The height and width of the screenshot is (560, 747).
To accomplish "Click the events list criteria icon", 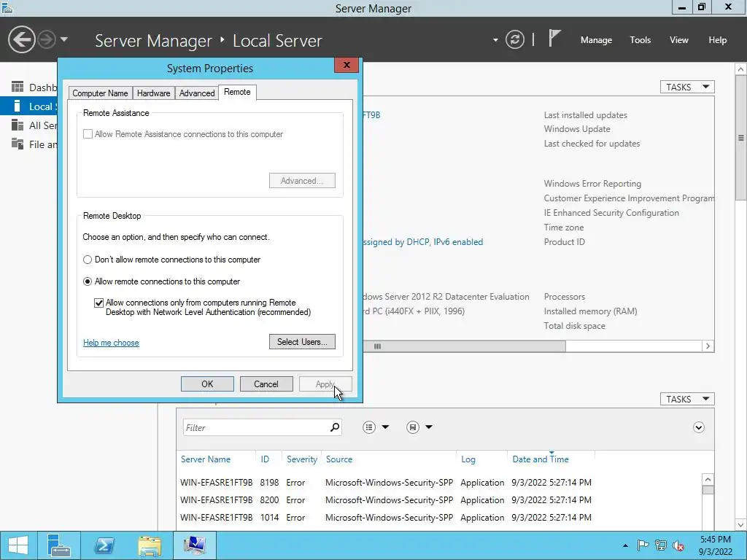I will [x=369, y=427].
